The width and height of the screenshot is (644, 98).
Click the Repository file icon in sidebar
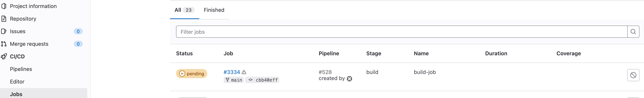pos(4,19)
